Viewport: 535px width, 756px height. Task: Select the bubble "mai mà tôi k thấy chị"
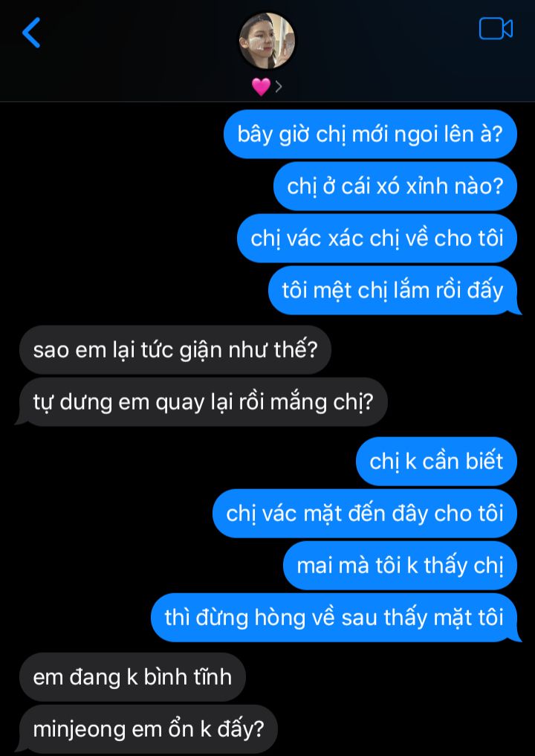(x=400, y=566)
